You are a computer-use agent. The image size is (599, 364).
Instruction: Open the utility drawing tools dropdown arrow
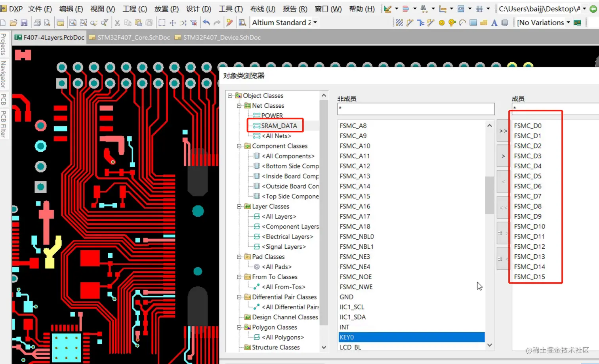[397, 9]
